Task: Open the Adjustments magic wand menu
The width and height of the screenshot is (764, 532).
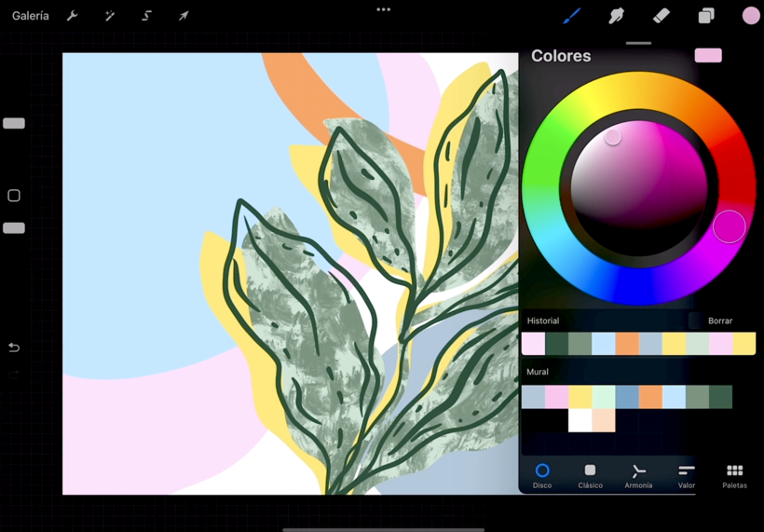Action: tap(110, 16)
